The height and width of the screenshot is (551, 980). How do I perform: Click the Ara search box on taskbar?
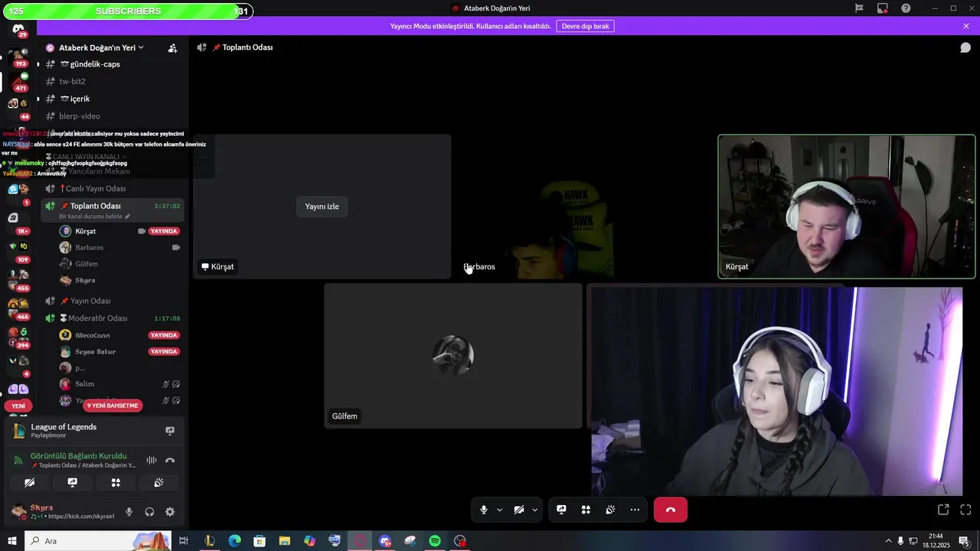100,541
